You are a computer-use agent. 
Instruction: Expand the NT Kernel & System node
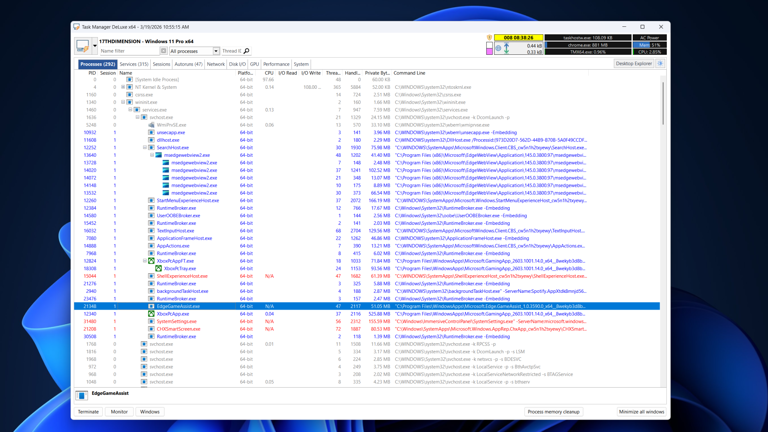(x=123, y=87)
